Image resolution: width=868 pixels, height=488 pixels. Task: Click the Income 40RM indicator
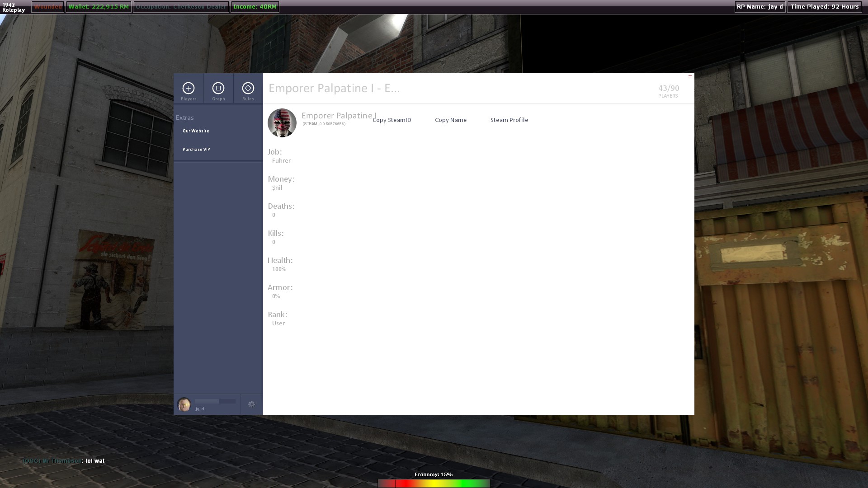click(x=255, y=7)
